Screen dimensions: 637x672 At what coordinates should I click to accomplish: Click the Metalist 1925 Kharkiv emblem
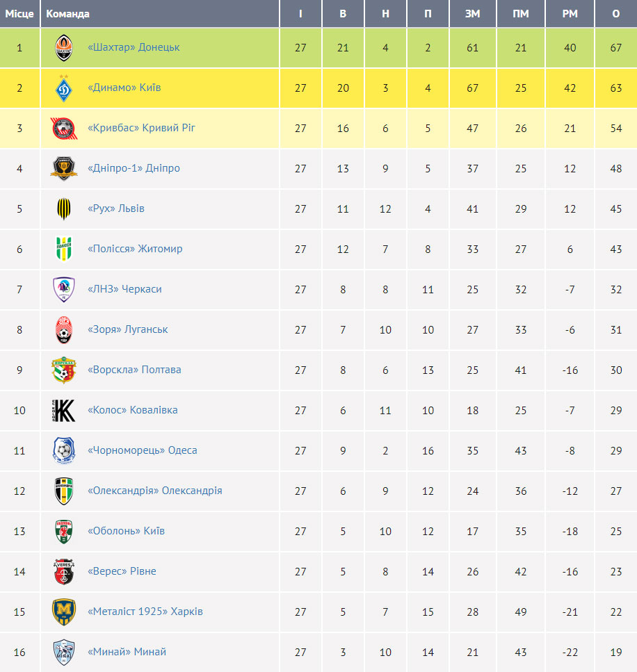coord(64,612)
